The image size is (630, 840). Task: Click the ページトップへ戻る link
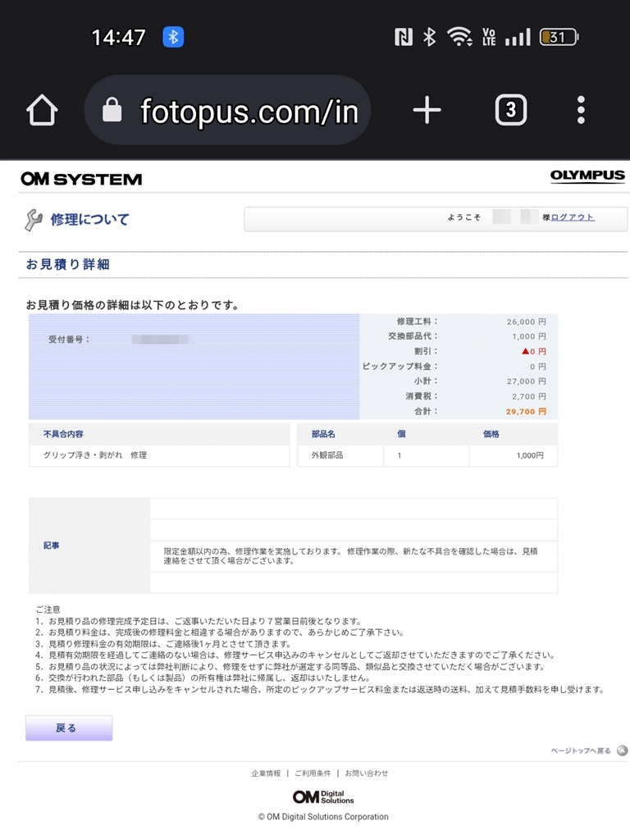(x=581, y=751)
